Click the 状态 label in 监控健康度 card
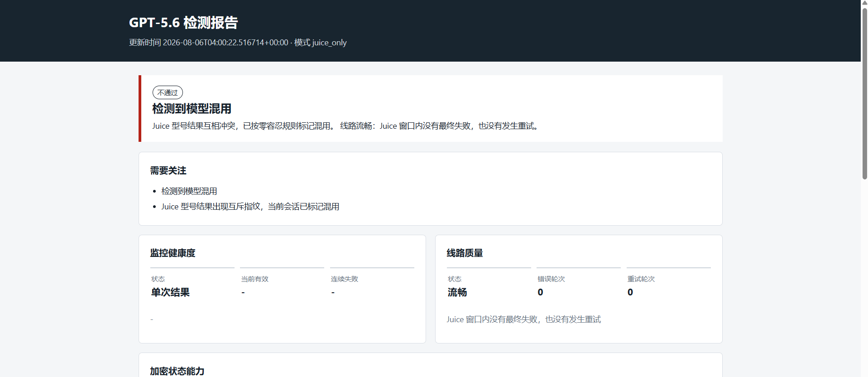Viewport: 868px width, 377px height. pyautogui.click(x=158, y=279)
